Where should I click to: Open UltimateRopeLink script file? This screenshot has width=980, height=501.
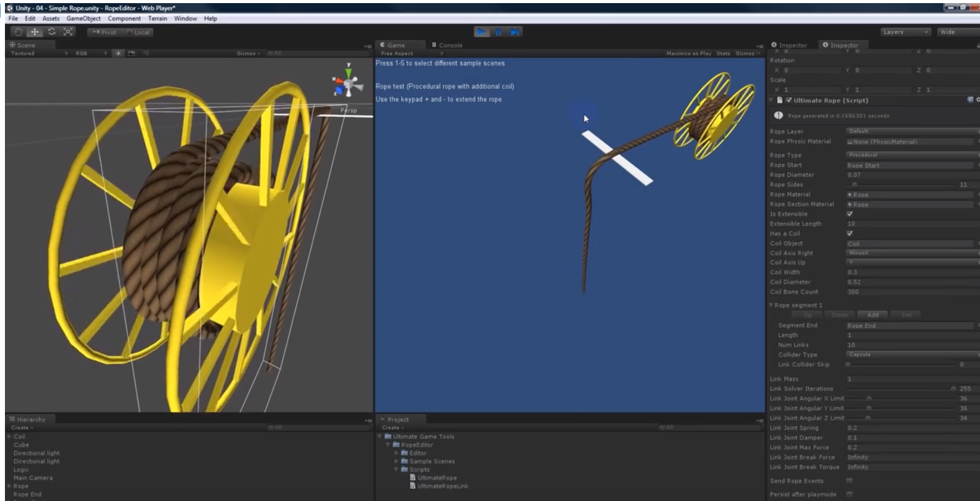click(442, 486)
